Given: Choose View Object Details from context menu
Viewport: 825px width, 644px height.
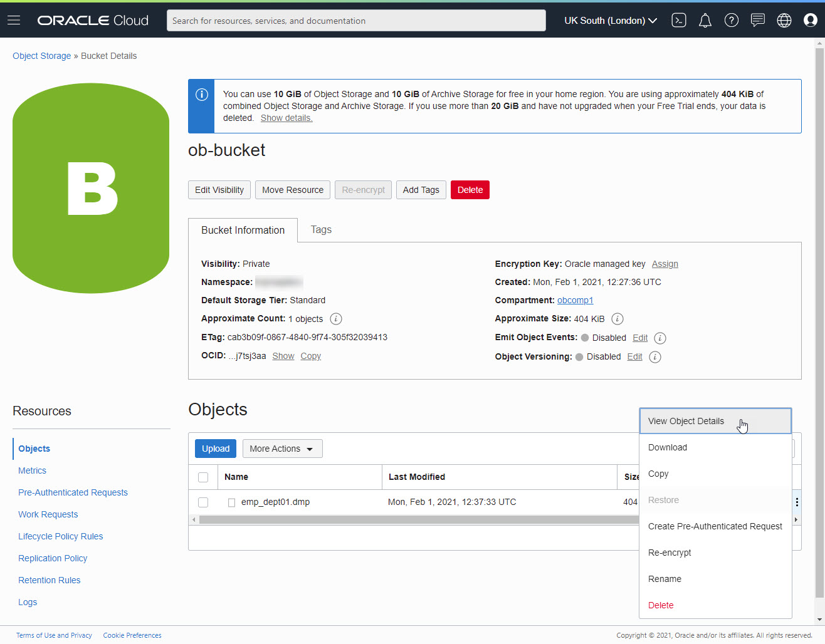Looking at the screenshot, I should 715,421.
